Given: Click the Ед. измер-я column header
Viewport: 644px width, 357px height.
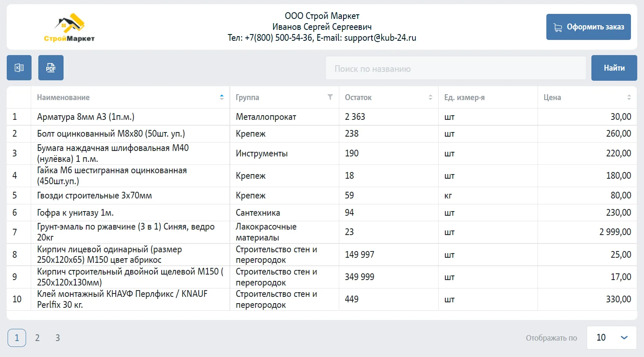Looking at the screenshot, I should click(464, 98).
